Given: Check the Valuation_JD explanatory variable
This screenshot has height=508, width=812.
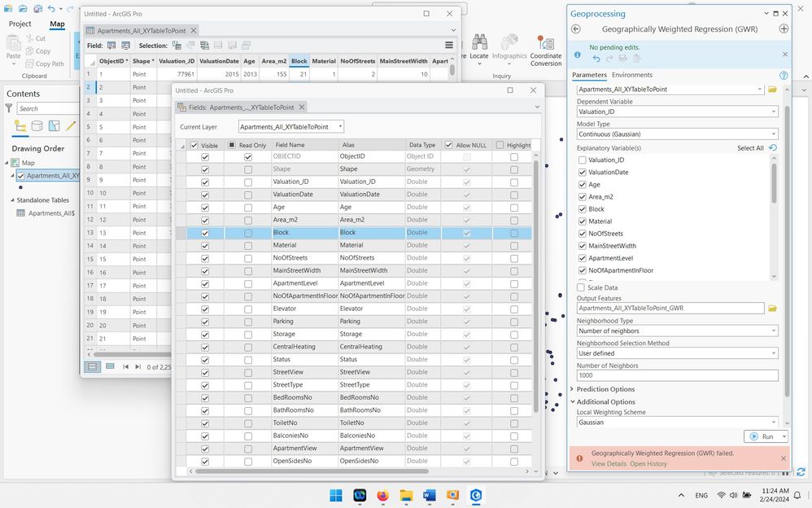Looking at the screenshot, I should (582, 160).
